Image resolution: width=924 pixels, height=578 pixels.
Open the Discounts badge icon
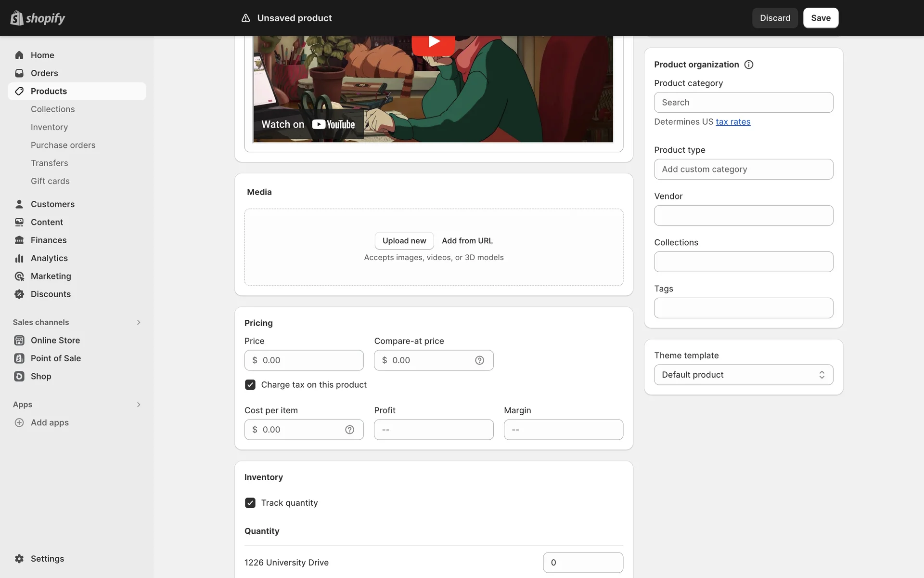[x=19, y=294]
